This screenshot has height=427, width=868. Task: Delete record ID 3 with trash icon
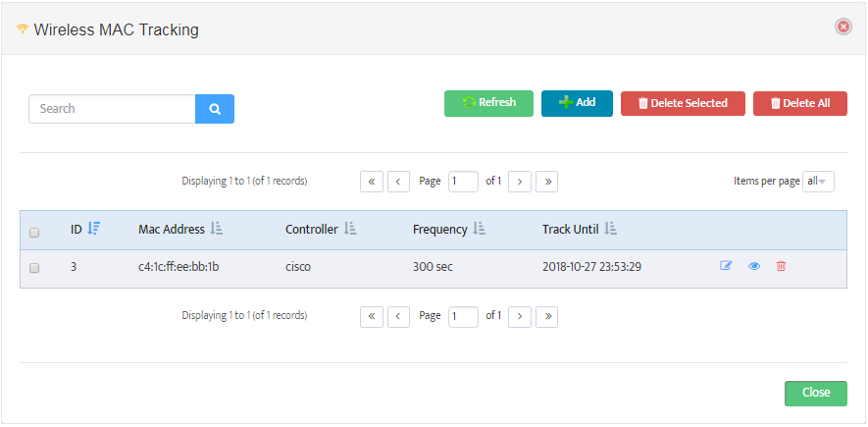(x=781, y=266)
